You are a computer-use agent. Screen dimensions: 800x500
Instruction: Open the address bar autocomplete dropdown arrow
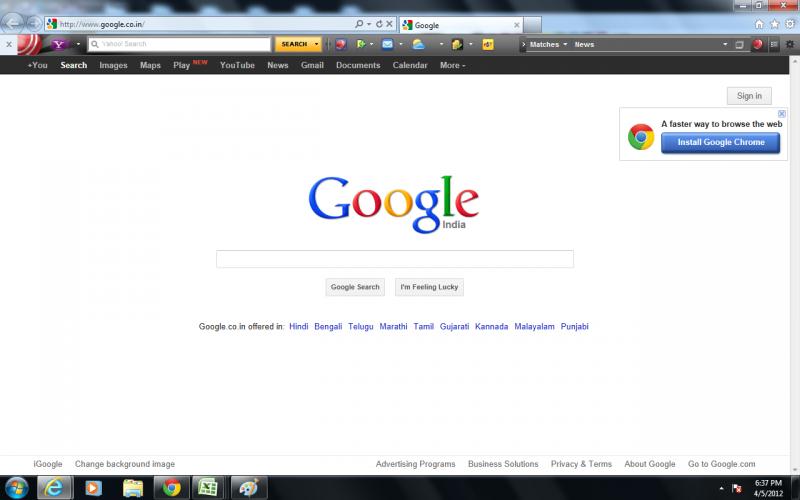[x=369, y=24]
